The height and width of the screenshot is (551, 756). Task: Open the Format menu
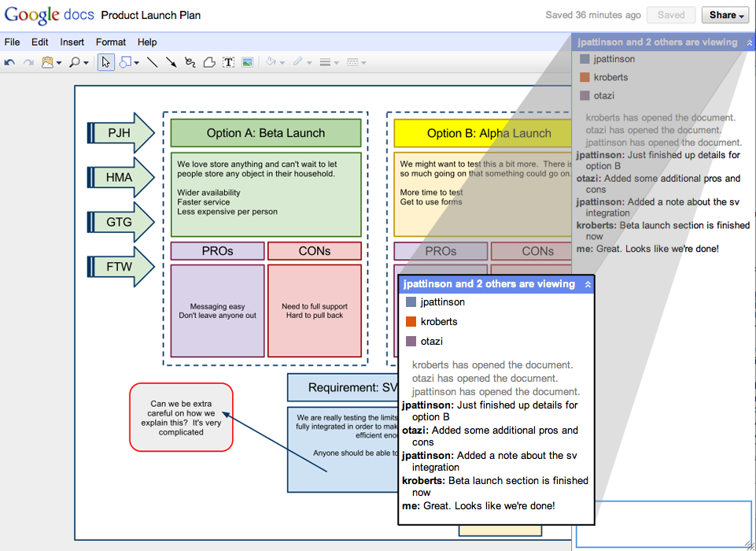(111, 43)
